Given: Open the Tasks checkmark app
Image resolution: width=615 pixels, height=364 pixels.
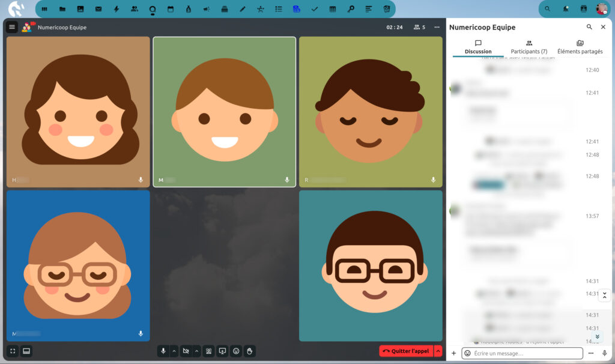Looking at the screenshot, I should click(315, 9).
